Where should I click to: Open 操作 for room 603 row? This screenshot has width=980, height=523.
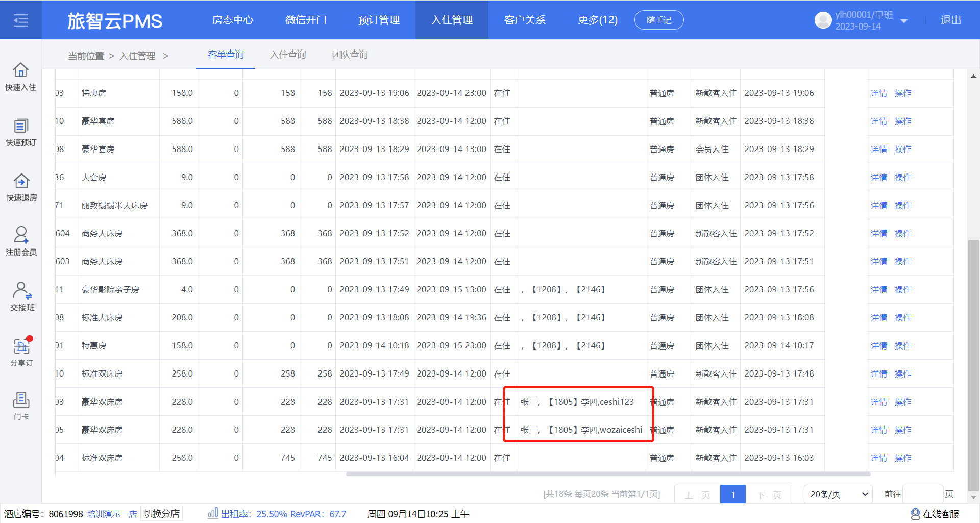click(902, 262)
